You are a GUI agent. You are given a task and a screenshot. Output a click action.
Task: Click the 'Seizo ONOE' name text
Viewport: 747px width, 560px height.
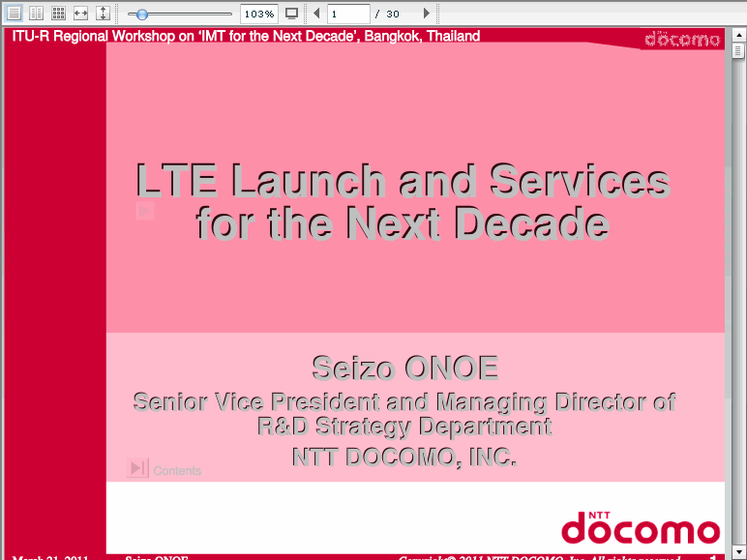point(405,368)
